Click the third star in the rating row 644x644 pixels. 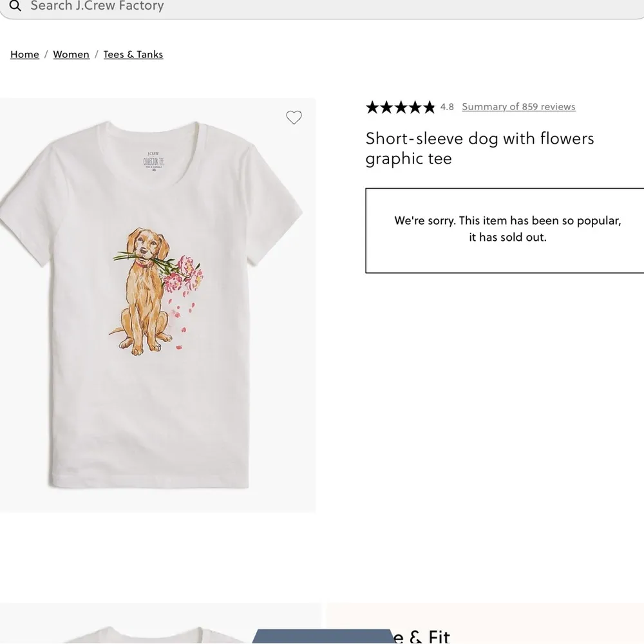click(x=401, y=107)
